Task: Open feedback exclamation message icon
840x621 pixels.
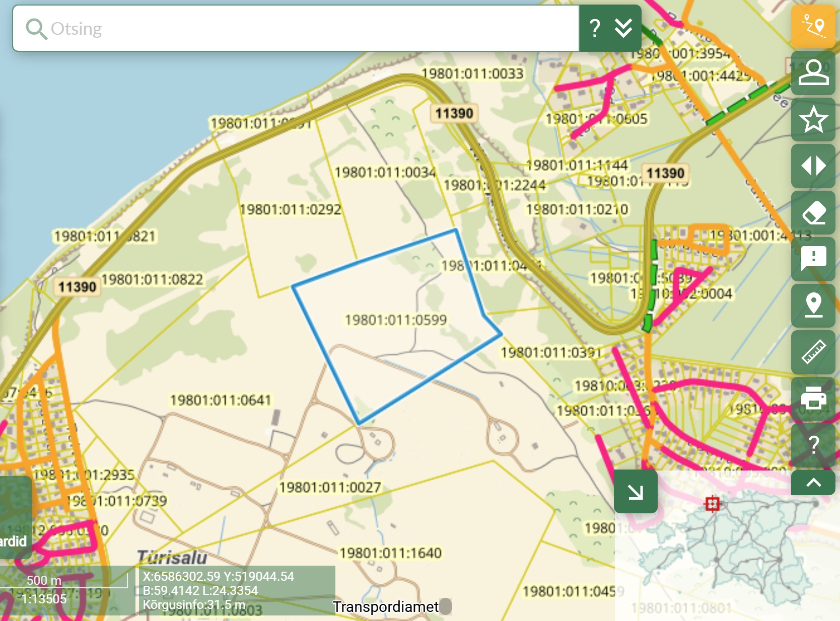Action: pyautogui.click(x=813, y=259)
